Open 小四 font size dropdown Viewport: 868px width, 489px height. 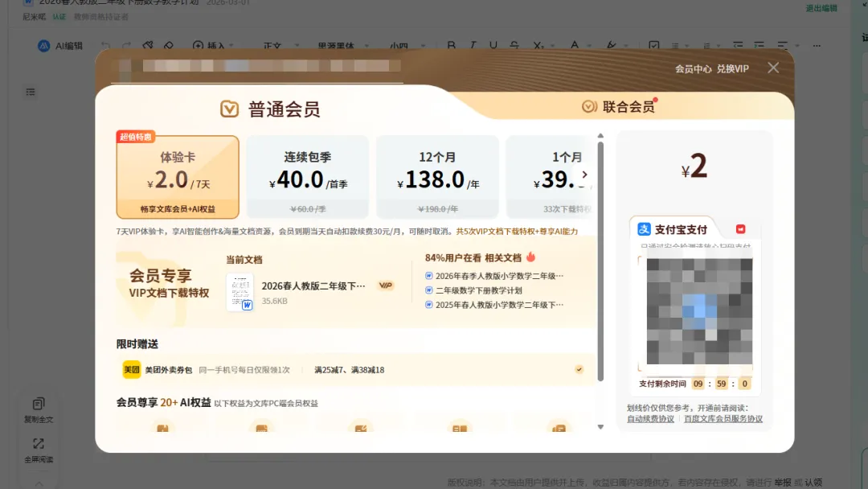[407, 45]
